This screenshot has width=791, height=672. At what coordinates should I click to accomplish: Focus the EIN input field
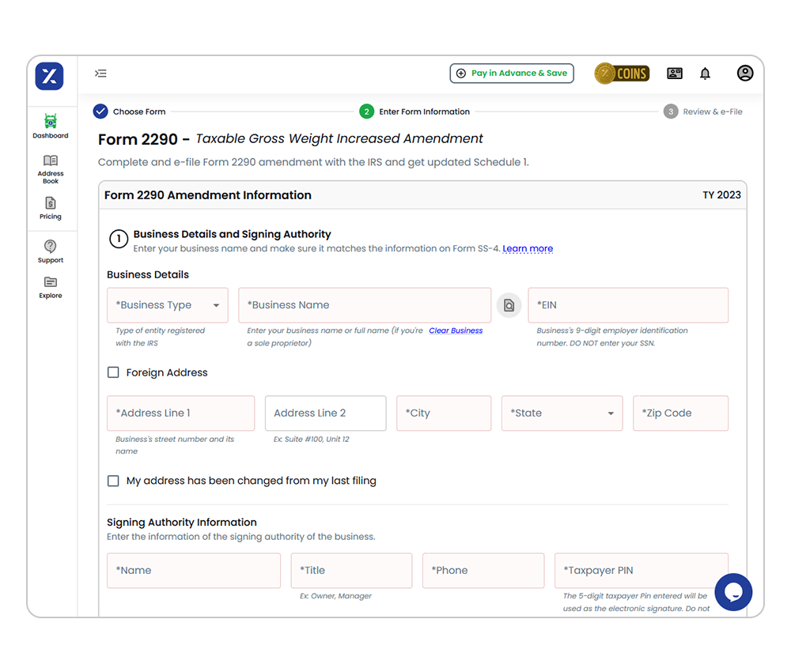coord(628,305)
